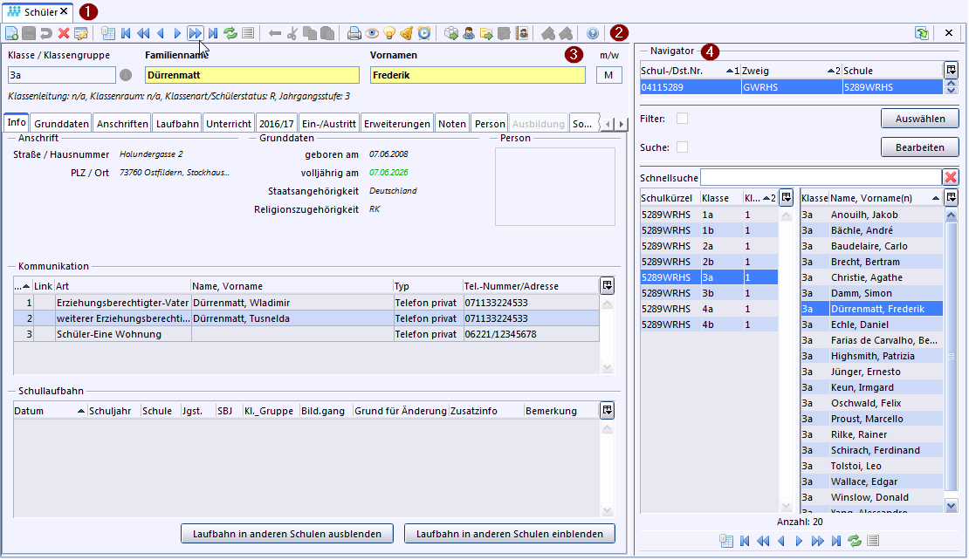Viewport: 969px width, 560px height.
Task: Open column chooser for the Kommunikation table
Action: 607,285
